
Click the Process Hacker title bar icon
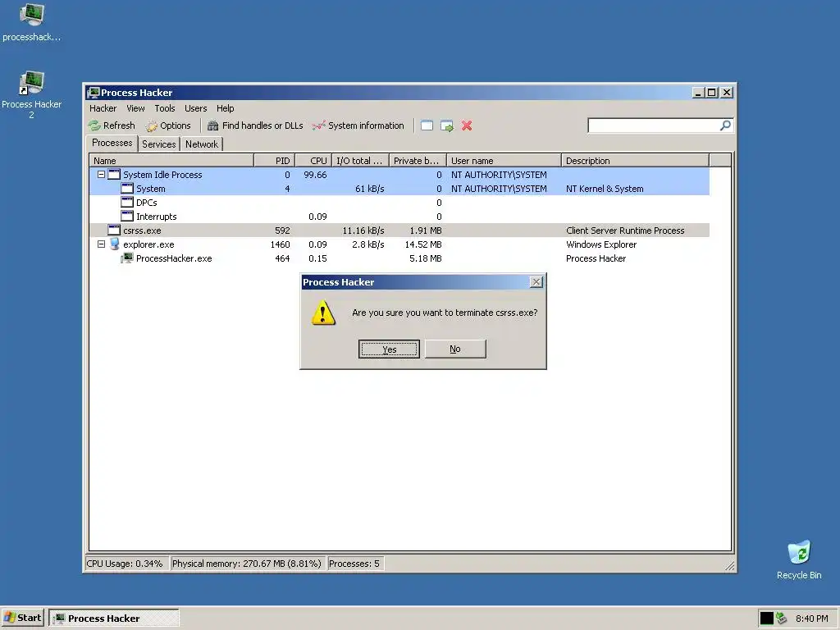pos(94,93)
